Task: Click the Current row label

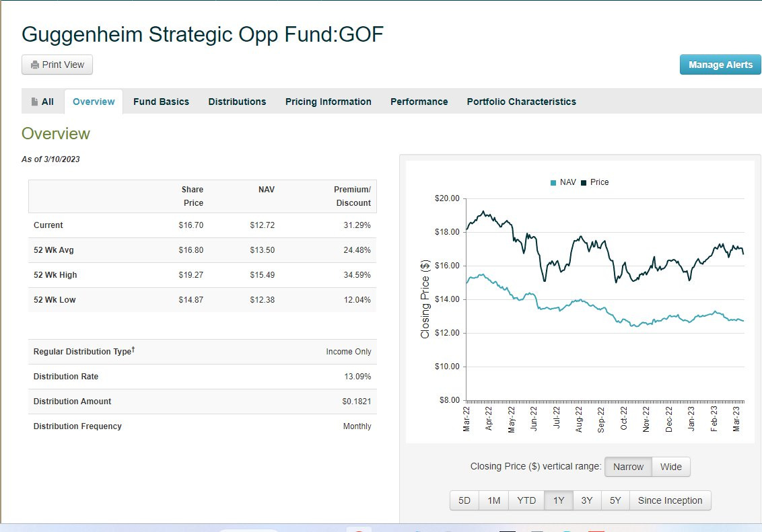Action: (48, 225)
